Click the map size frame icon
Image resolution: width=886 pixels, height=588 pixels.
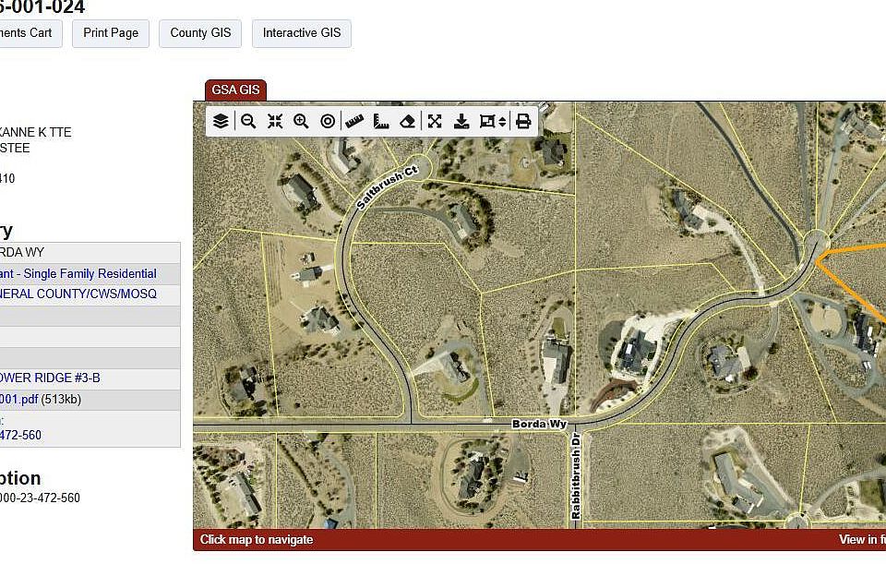pos(487,121)
